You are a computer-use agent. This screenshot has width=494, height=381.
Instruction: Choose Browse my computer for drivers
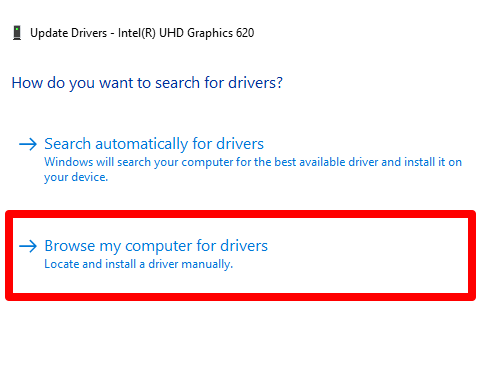point(156,246)
